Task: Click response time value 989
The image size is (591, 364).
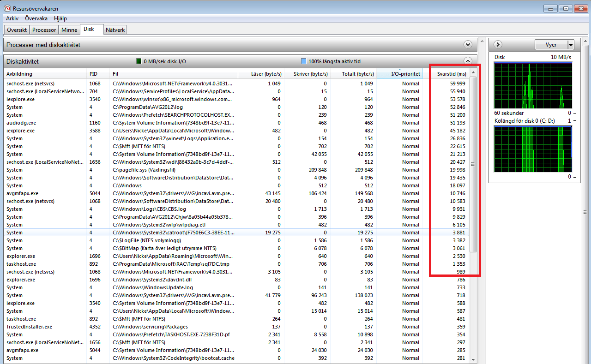Action: 461,272
